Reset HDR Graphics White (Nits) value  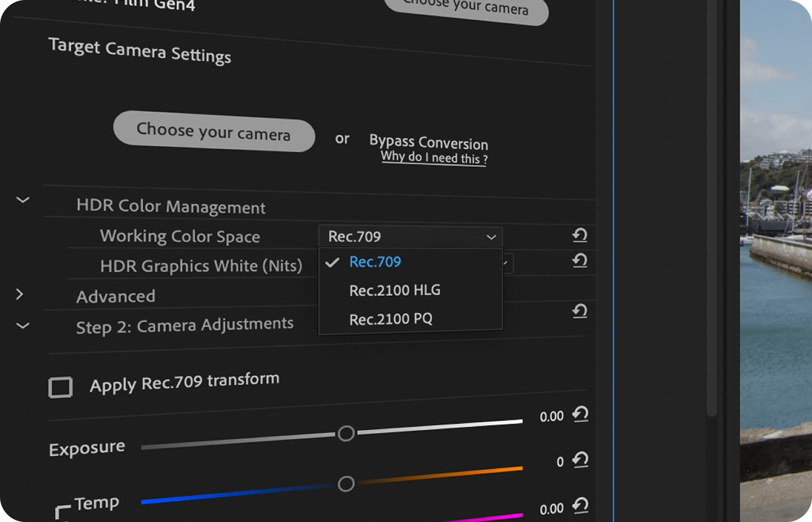point(580,260)
